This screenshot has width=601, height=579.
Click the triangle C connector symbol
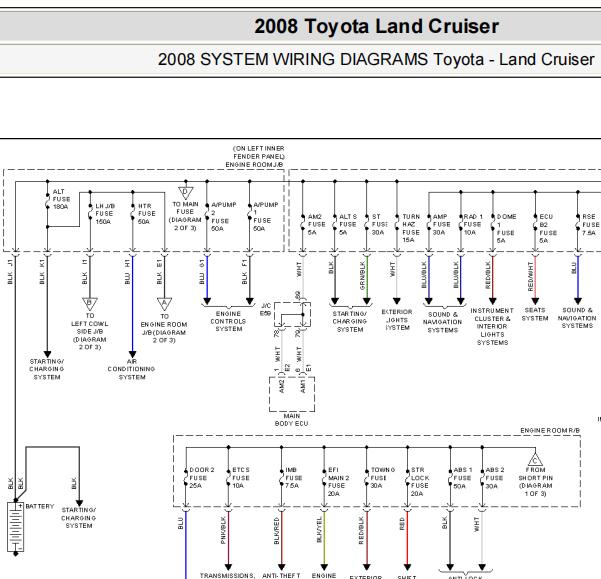click(x=535, y=459)
